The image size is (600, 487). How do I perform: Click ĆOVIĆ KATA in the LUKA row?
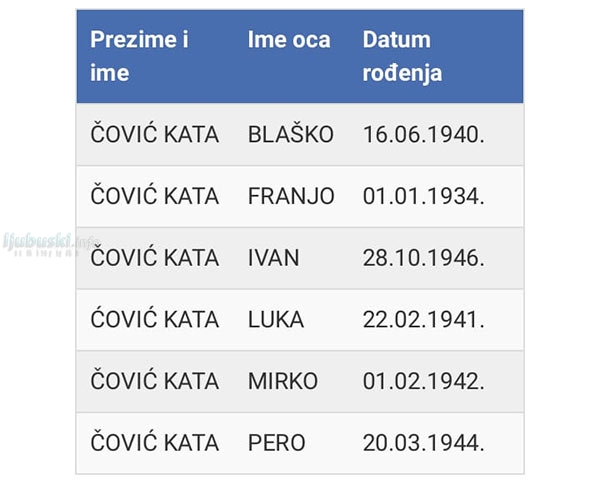tap(154, 320)
